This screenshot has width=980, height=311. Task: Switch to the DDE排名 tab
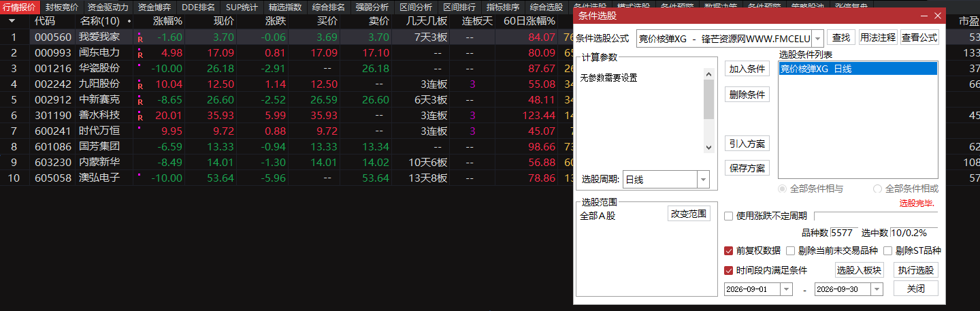pos(198,7)
